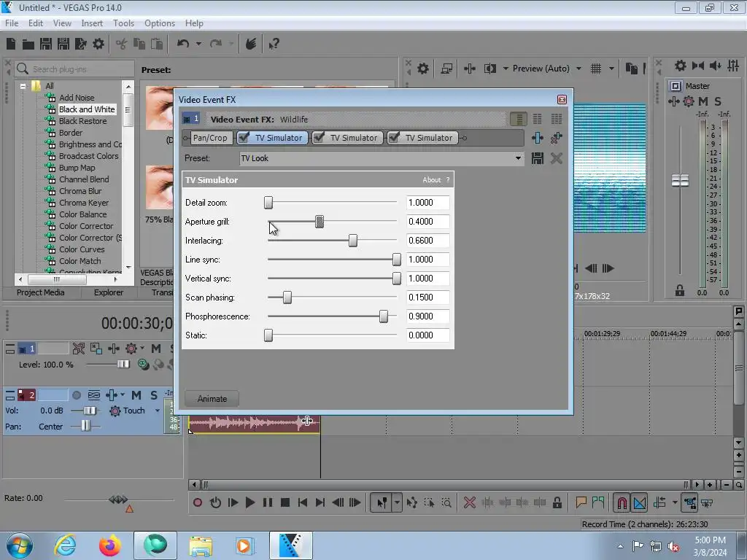The width and height of the screenshot is (747, 560).
Task: Click the Lock icon in edit toolbar
Action: pyautogui.click(x=557, y=502)
